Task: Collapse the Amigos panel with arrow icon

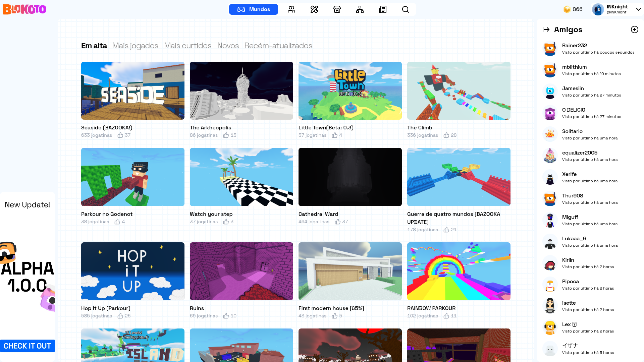Action: [546, 29]
